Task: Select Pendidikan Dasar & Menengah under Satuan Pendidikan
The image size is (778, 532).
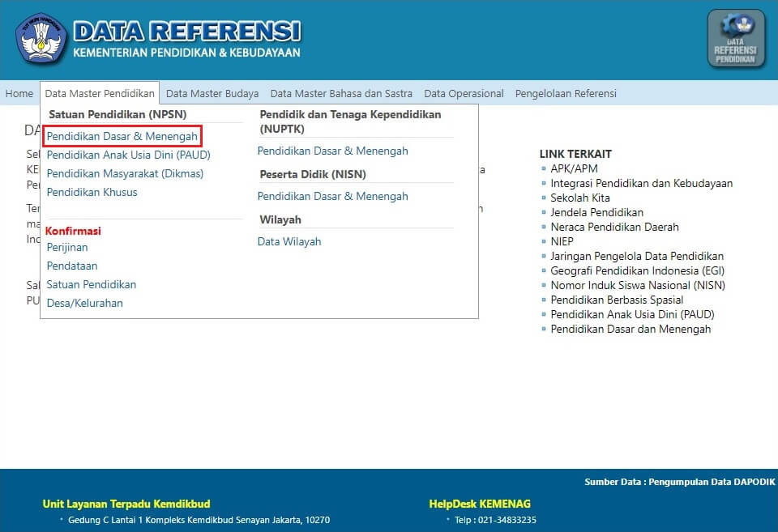Action: pyautogui.click(x=122, y=136)
